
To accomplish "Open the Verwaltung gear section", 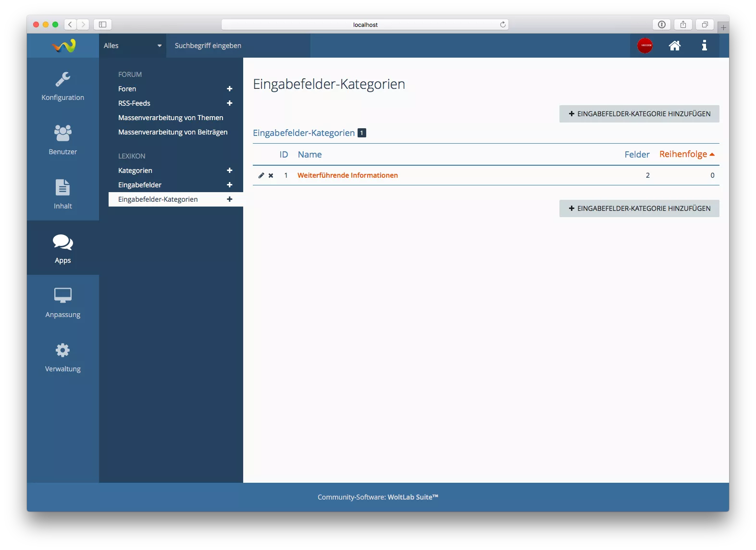I will pyautogui.click(x=62, y=357).
